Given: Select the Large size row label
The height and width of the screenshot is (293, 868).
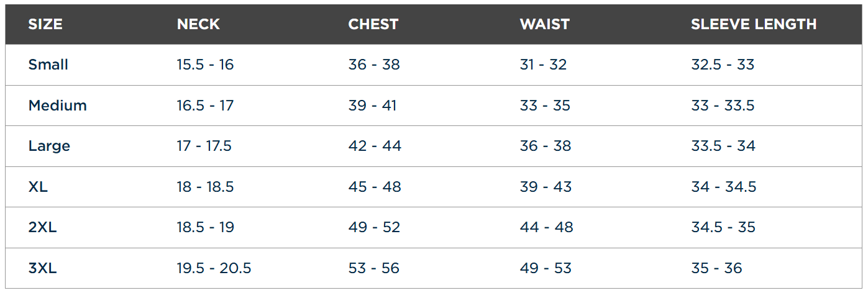Looking at the screenshot, I should tap(49, 146).
